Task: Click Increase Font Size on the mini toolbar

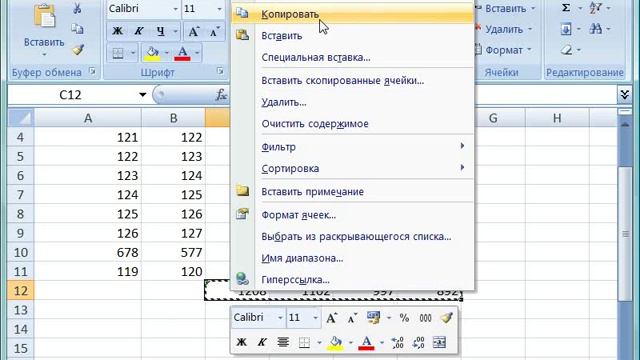Action: click(x=331, y=318)
